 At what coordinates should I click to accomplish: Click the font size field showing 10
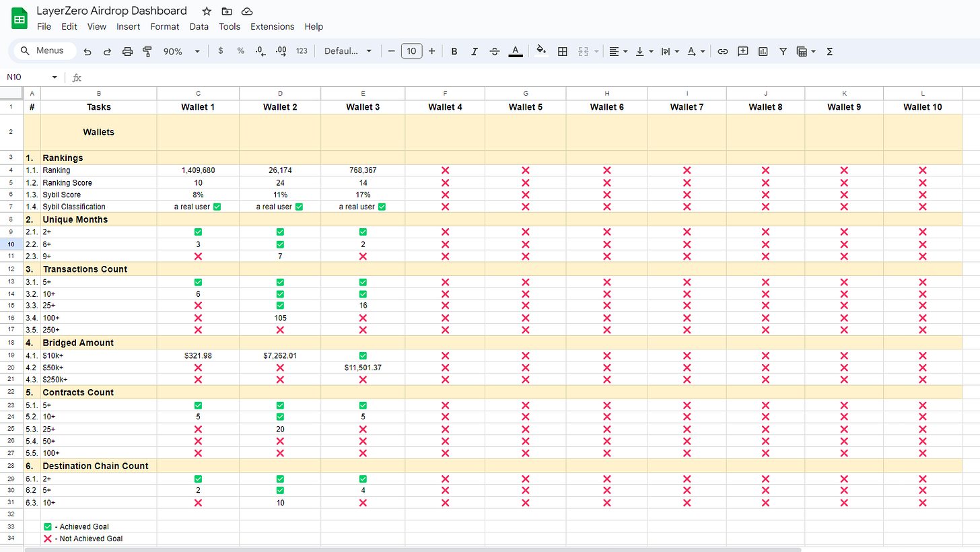point(411,51)
